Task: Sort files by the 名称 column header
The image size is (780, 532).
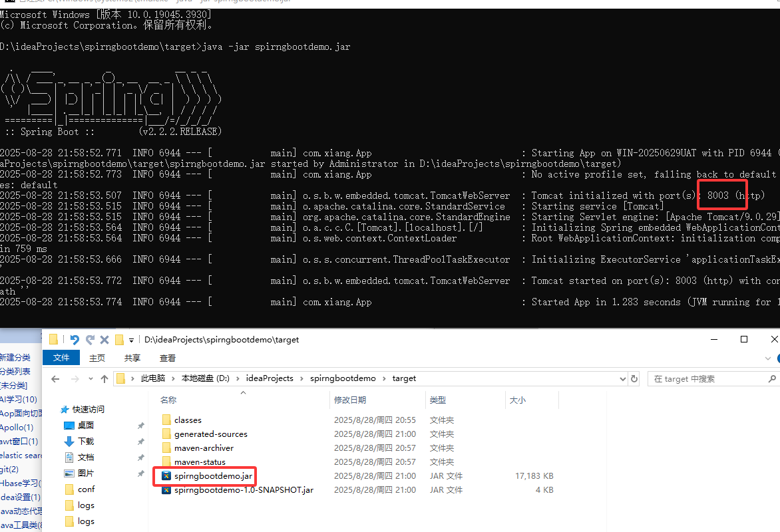Action: click(168, 400)
